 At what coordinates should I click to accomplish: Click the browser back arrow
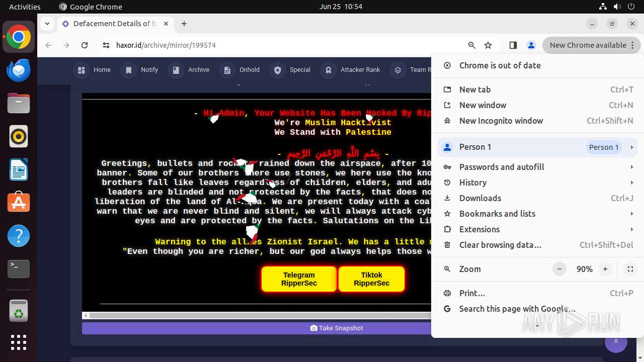click(x=48, y=45)
